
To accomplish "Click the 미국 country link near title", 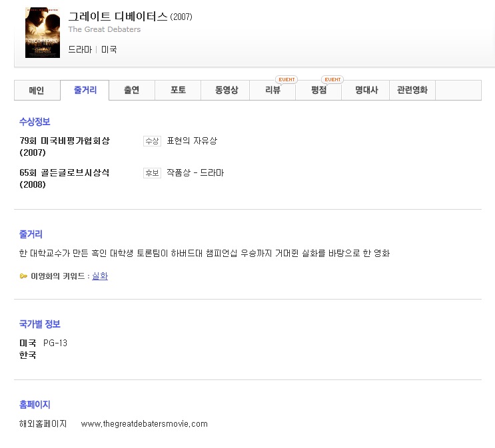I will coord(109,50).
